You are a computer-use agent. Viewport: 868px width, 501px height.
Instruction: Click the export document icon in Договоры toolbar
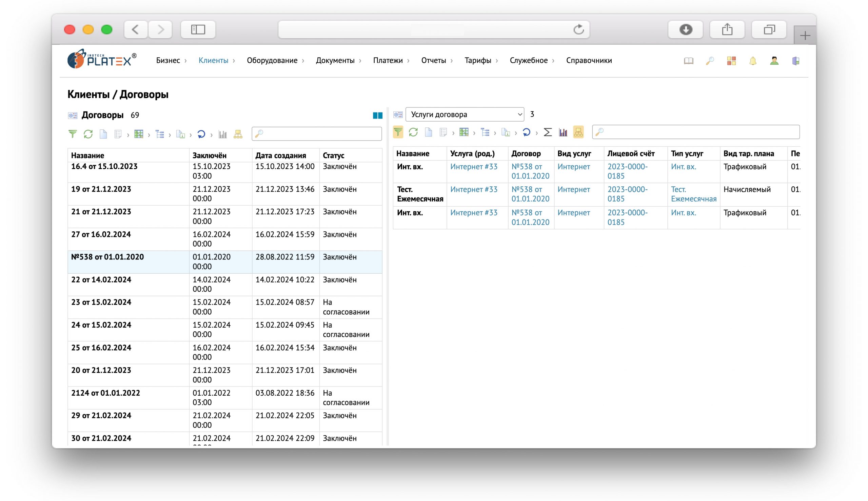[x=180, y=134]
